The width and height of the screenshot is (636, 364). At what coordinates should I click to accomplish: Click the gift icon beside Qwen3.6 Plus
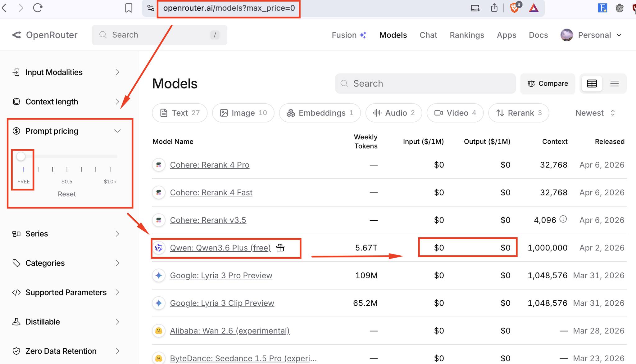coord(280,248)
